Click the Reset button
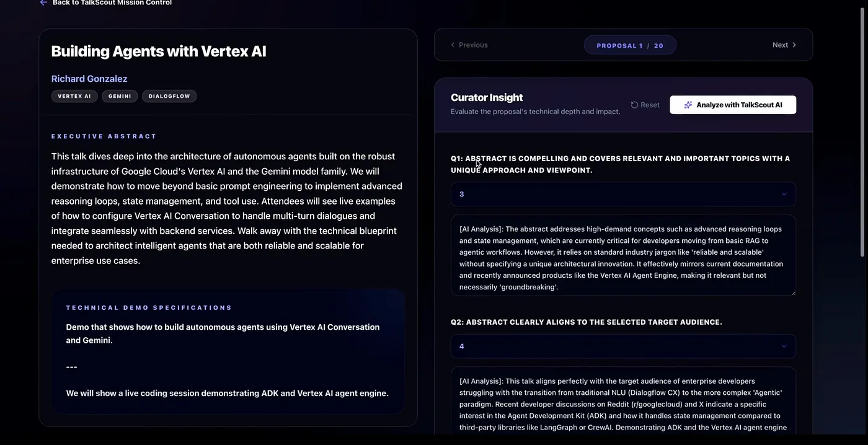The width and height of the screenshot is (868, 445). pyautogui.click(x=645, y=105)
